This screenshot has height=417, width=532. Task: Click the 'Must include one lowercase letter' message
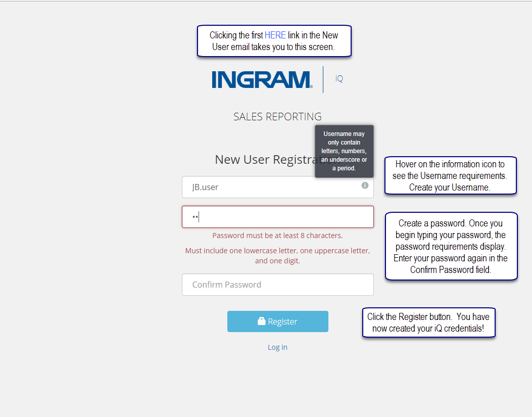(277, 256)
